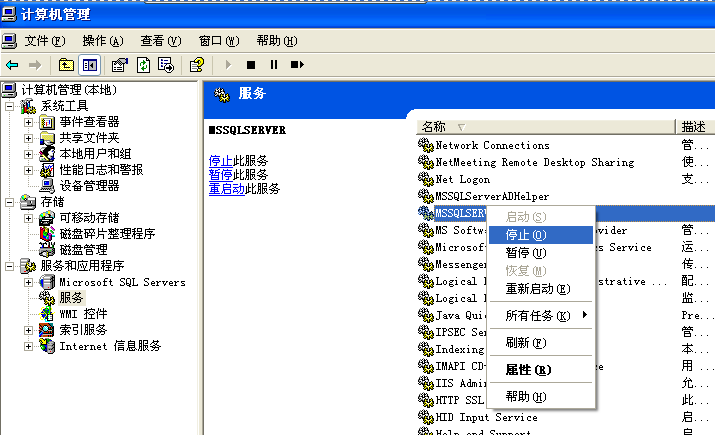Image resolution: width=715 pixels, height=435 pixels.
Task: Expand the Microsoft SQL Servers node
Action: (x=28, y=282)
